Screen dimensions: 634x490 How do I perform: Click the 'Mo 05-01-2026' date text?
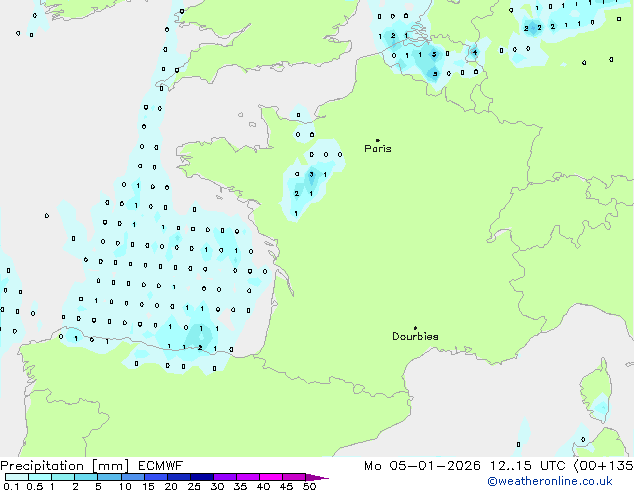pos(422,466)
